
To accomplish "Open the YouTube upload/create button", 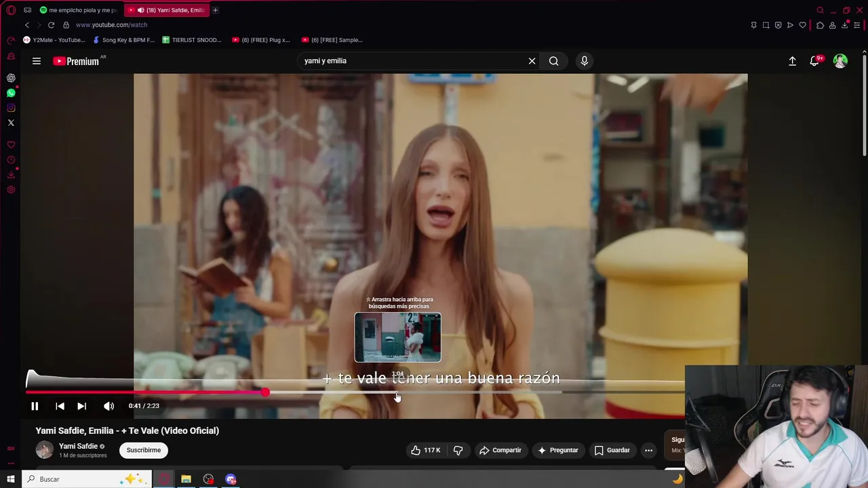I will [792, 61].
